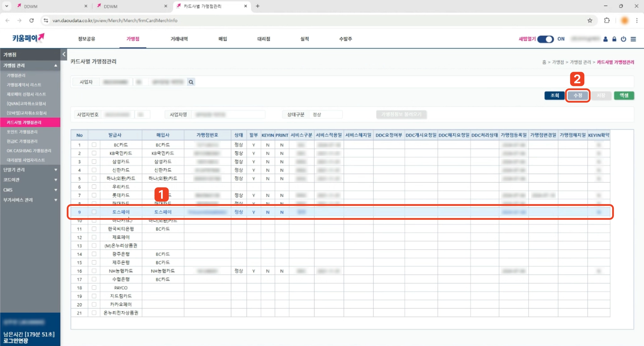
Task: Bookmark this page with star icon
Action: coord(590,20)
